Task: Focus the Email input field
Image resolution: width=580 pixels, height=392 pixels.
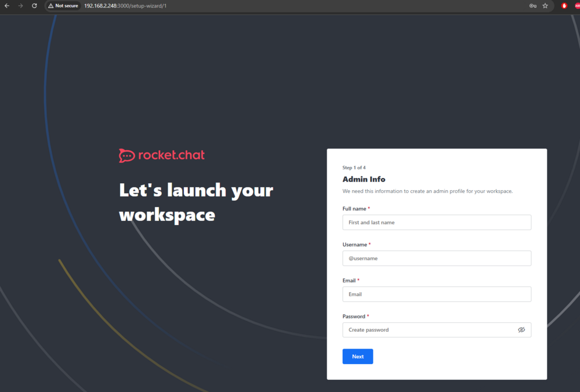Action: [437, 294]
